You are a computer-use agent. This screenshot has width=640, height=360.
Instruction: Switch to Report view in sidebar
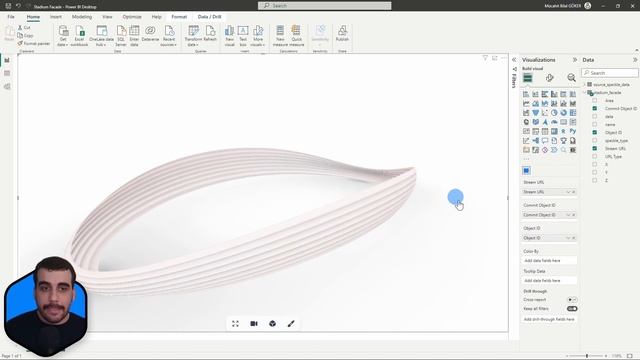point(7,60)
